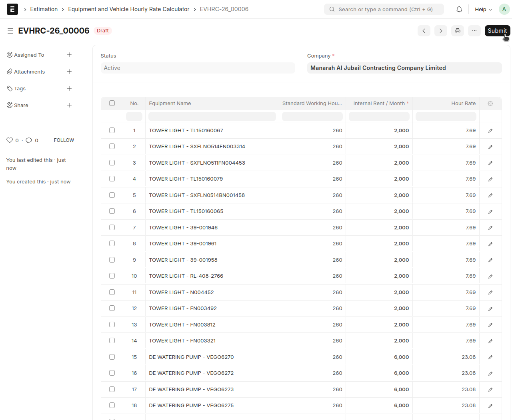
Task: Click FOLLOW to follow this document
Action: point(64,140)
